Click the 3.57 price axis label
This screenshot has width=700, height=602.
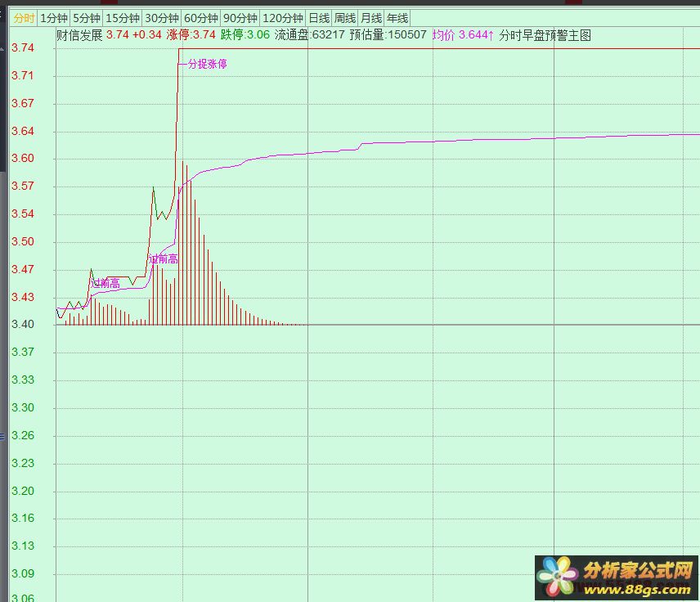point(23,186)
